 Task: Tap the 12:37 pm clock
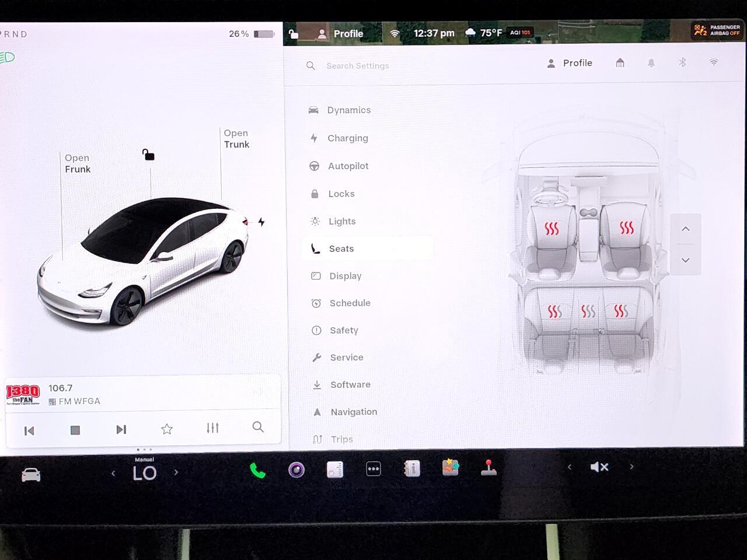tap(434, 33)
